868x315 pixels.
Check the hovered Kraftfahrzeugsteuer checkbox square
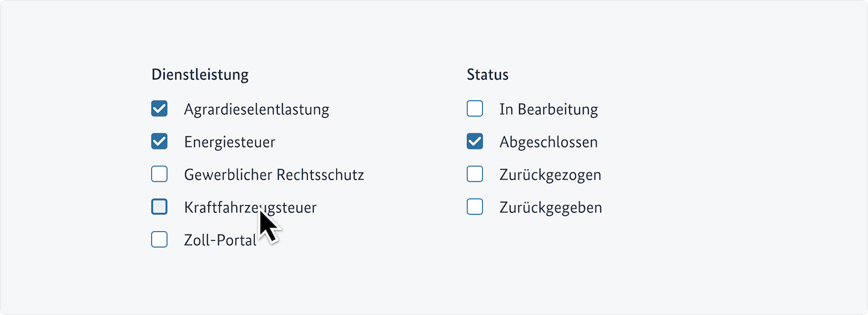pos(159,207)
